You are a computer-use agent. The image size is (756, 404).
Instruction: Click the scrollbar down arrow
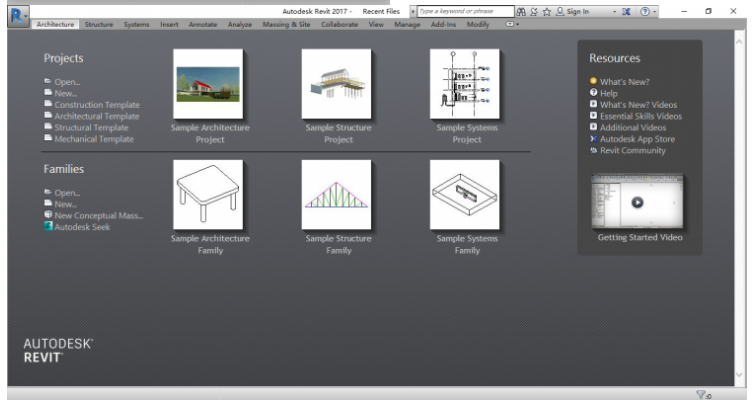tap(739, 375)
